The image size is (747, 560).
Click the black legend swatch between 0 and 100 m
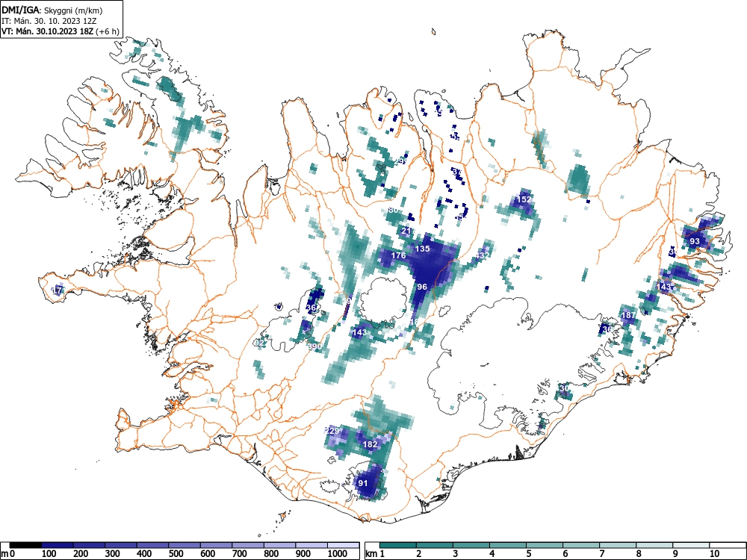coord(25,545)
